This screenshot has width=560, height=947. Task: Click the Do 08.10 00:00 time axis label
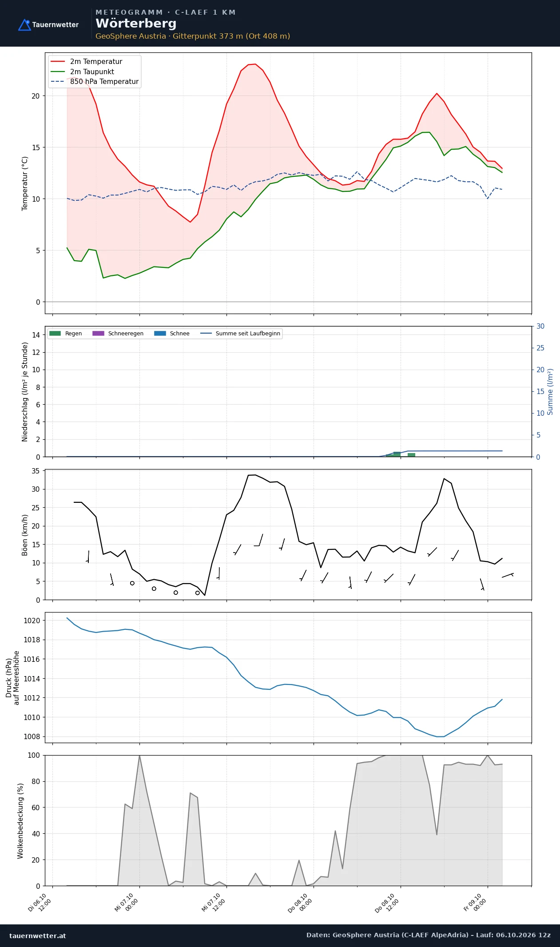[300, 903]
